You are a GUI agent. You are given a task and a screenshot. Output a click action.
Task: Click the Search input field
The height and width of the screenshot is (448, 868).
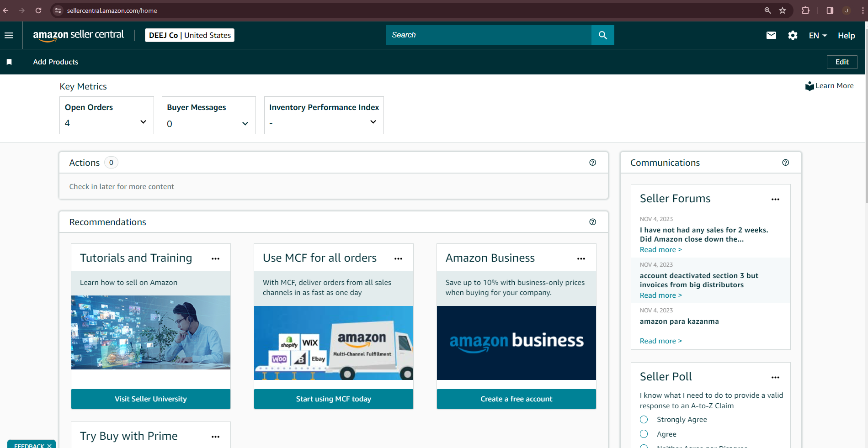coord(489,35)
